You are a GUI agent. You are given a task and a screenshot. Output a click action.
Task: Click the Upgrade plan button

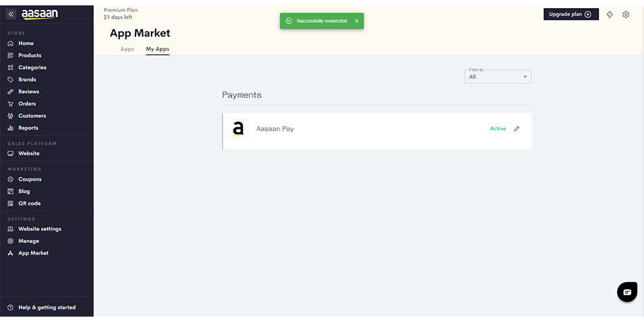pyautogui.click(x=571, y=14)
